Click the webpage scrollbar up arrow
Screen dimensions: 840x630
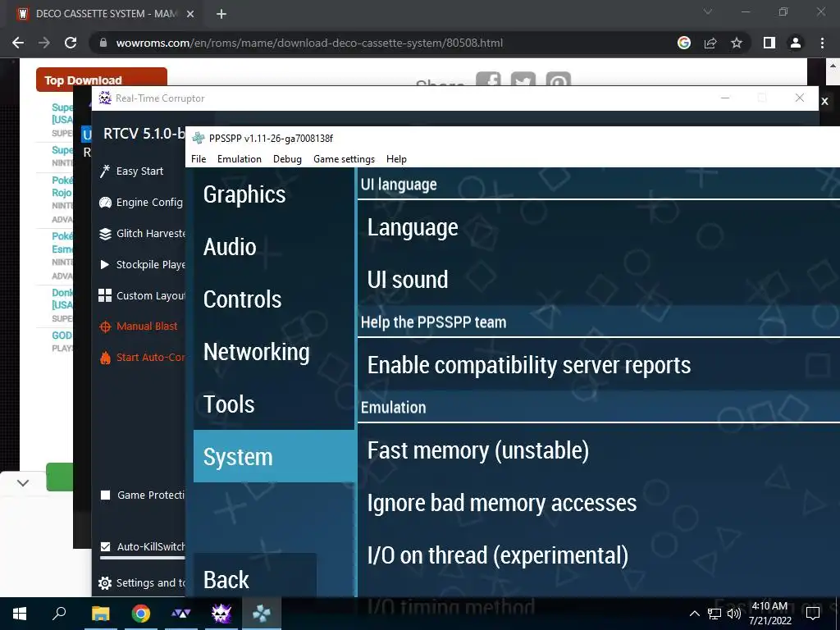point(833,66)
